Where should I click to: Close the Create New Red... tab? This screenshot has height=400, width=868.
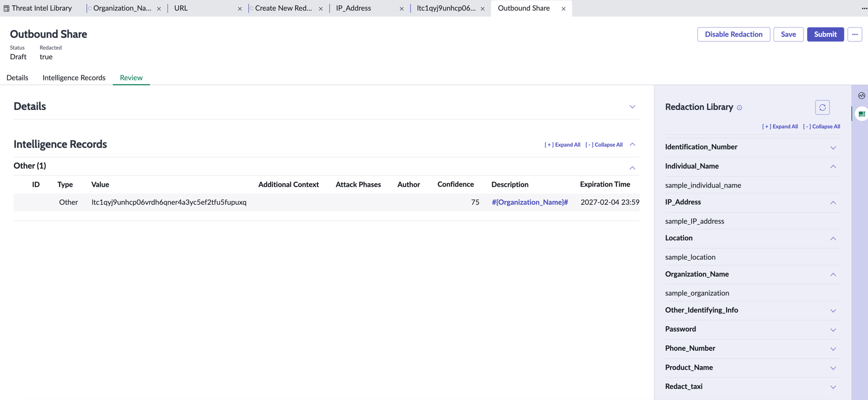tap(321, 8)
